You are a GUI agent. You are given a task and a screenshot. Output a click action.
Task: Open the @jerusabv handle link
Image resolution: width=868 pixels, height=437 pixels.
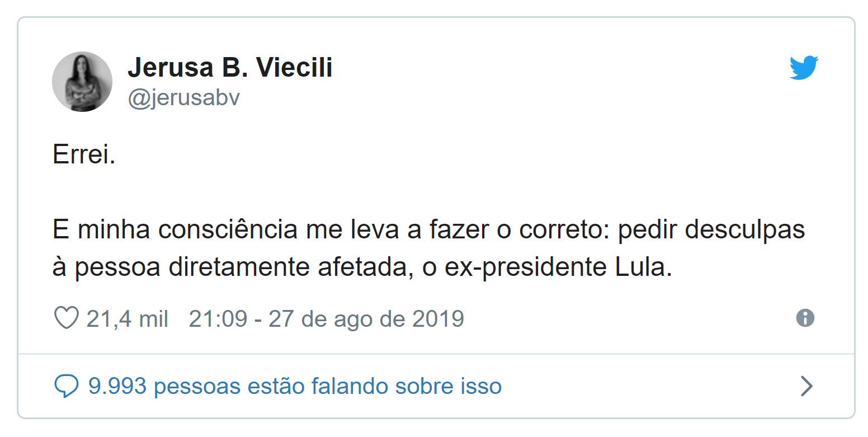pos(184,98)
